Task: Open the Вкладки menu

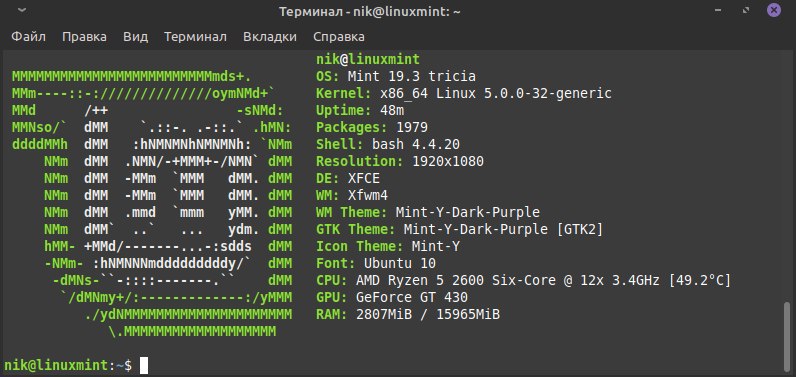Action: click(270, 37)
